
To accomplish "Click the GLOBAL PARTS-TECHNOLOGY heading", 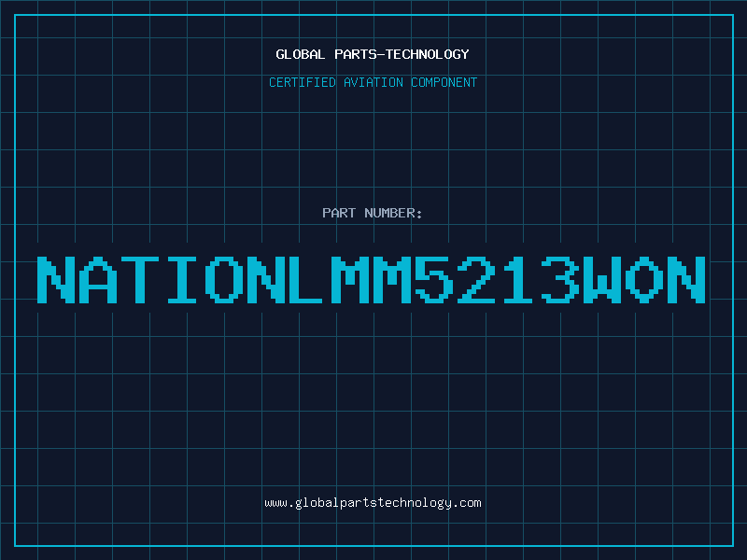I will [x=373, y=54].
